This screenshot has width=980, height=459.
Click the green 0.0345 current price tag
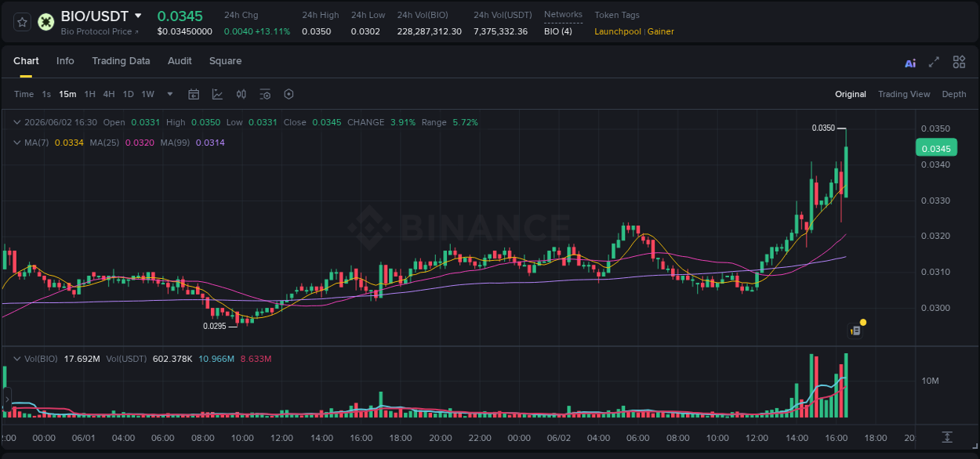(x=936, y=148)
